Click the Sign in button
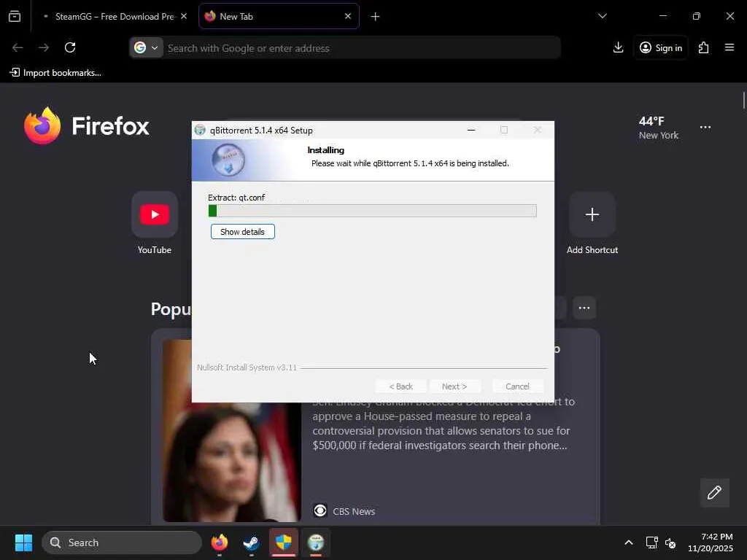Viewport: 747px width, 560px height. (x=661, y=47)
